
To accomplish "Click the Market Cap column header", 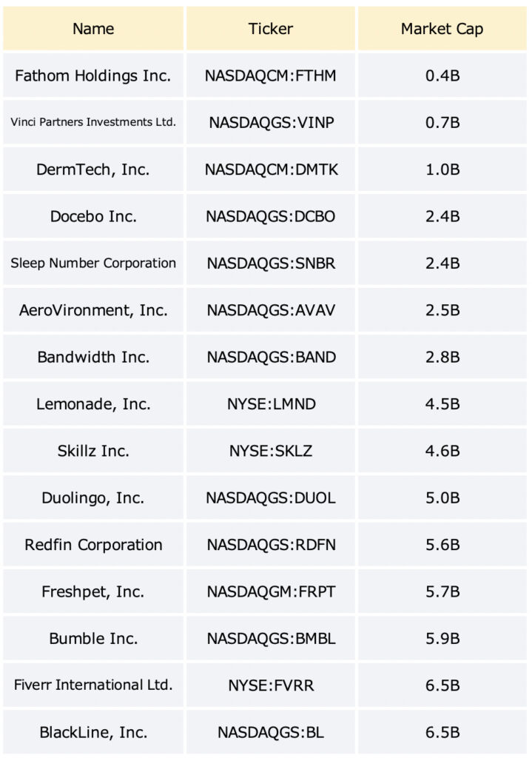I will click(442, 29).
